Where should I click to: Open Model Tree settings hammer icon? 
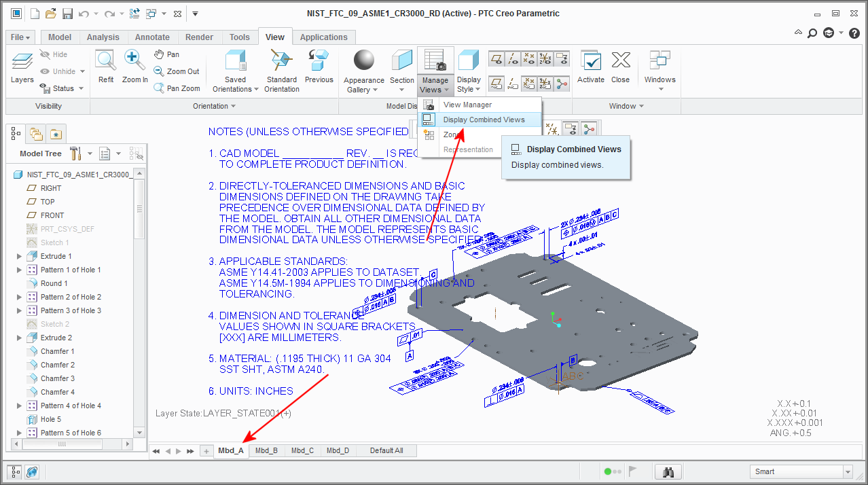point(77,154)
